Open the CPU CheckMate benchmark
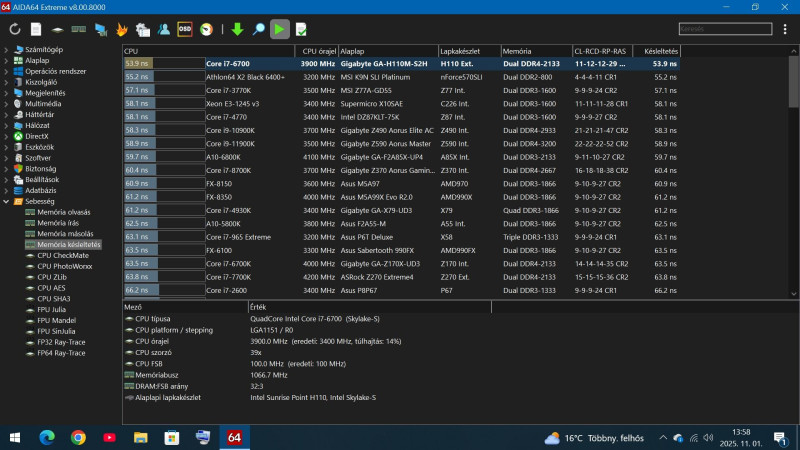This screenshot has width=800, height=450. pyautogui.click(x=63, y=256)
